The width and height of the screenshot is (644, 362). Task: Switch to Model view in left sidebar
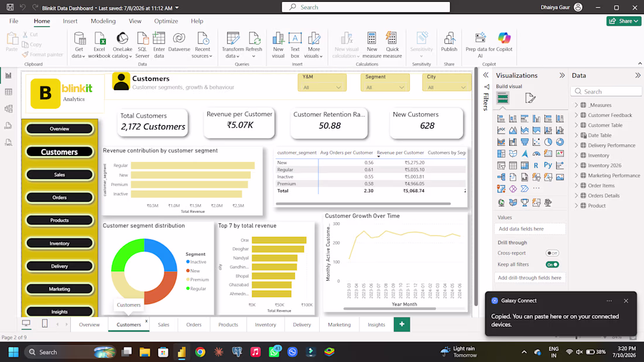(x=8, y=109)
